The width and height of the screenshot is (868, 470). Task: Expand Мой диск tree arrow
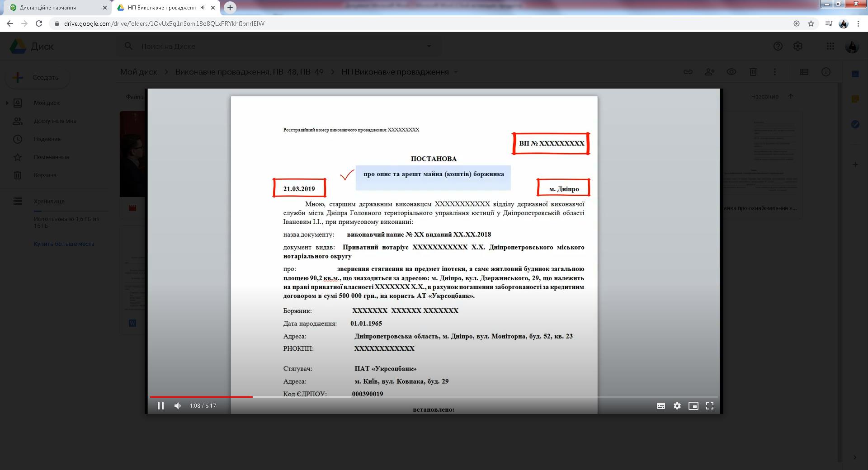[x=7, y=103]
